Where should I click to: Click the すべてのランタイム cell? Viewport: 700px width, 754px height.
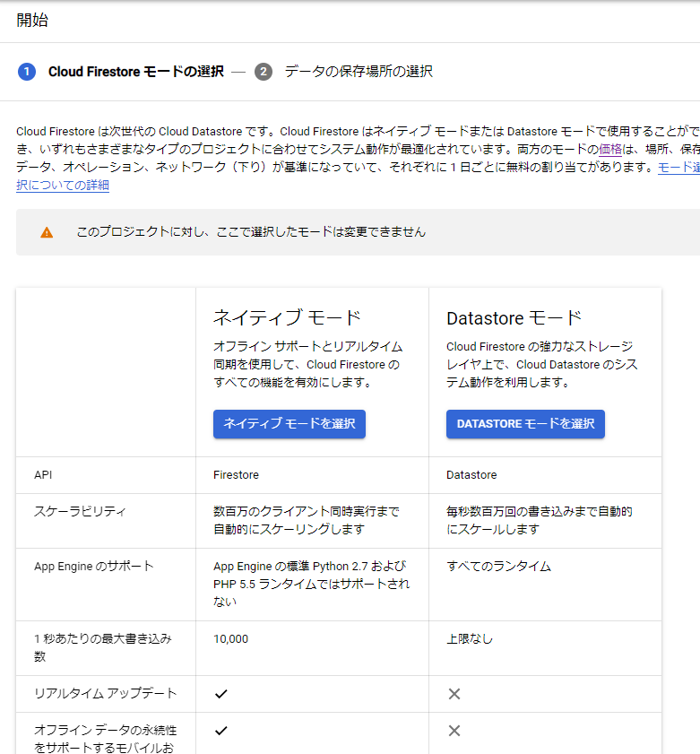click(x=498, y=566)
